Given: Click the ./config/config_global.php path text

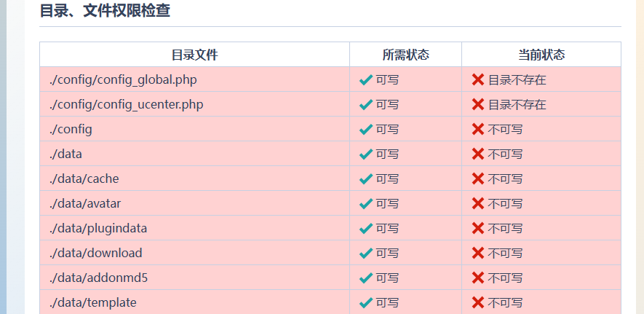Looking at the screenshot, I should coord(123,79).
